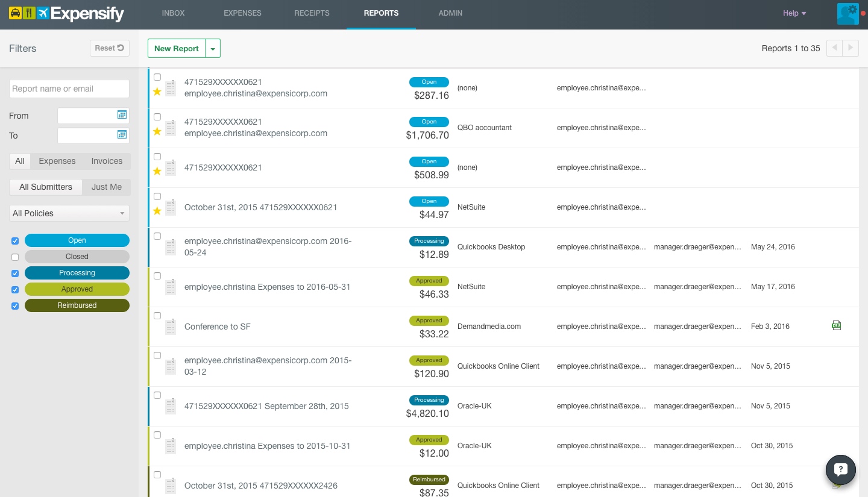Click the New Report button
Image resolution: width=868 pixels, height=497 pixels.
[x=176, y=48]
